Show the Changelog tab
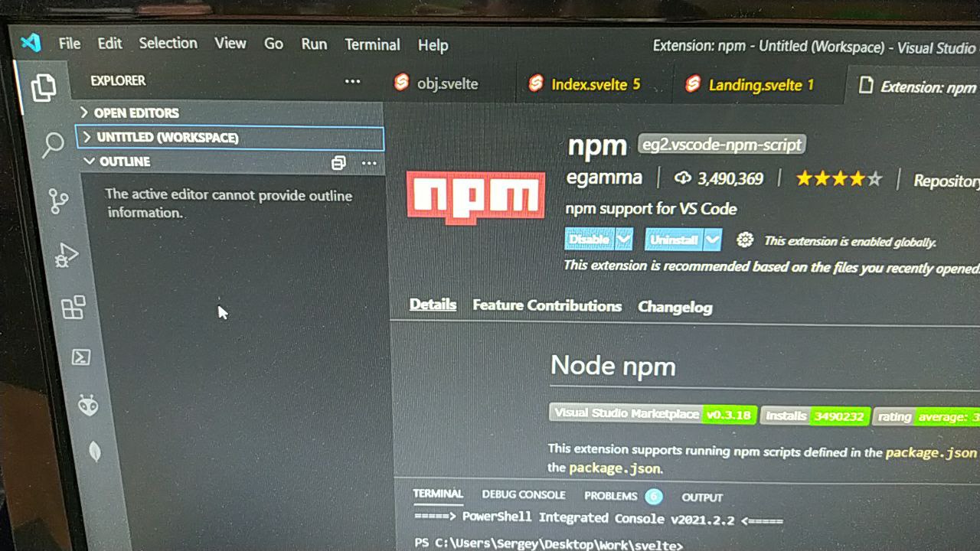980x551 pixels. click(675, 307)
